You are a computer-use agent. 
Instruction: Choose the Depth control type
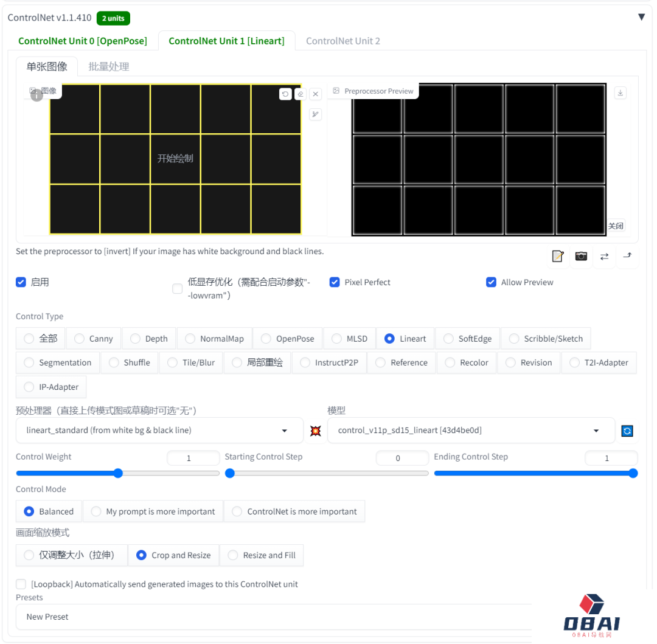[x=149, y=338]
